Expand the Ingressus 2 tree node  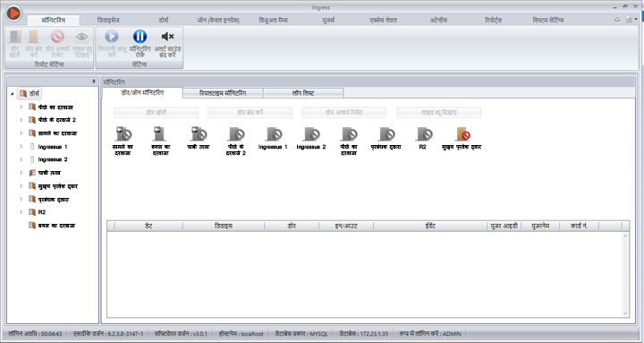click(21, 159)
